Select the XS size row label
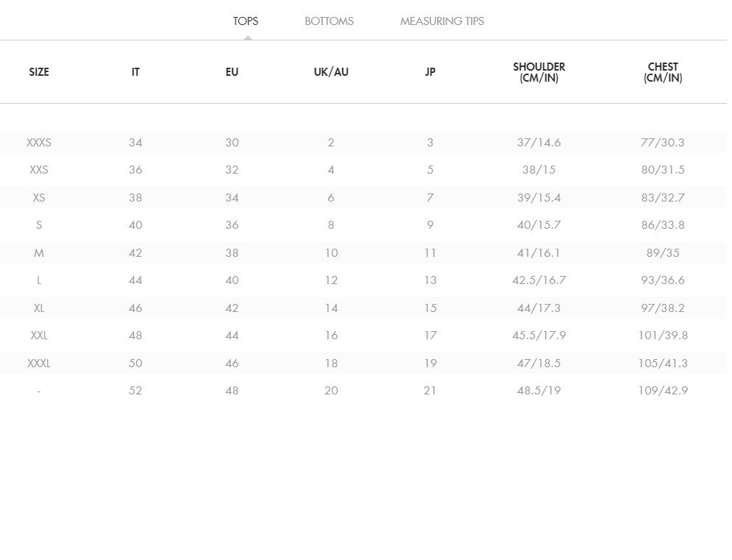The width and height of the screenshot is (732, 560). coord(39,198)
